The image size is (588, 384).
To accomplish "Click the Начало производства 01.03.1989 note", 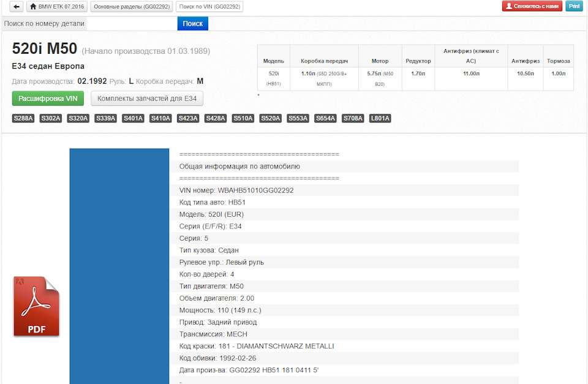I will [x=146, y=51].
